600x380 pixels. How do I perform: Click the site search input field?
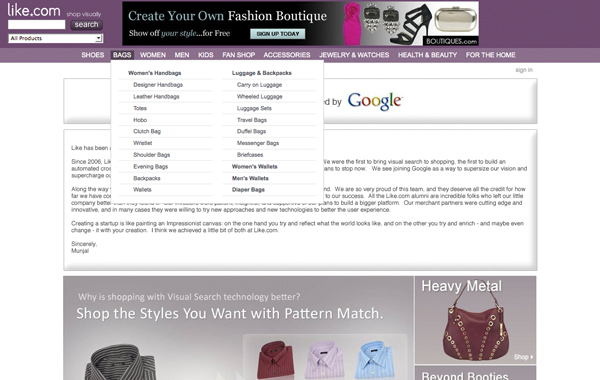click(x=37, y=24)
